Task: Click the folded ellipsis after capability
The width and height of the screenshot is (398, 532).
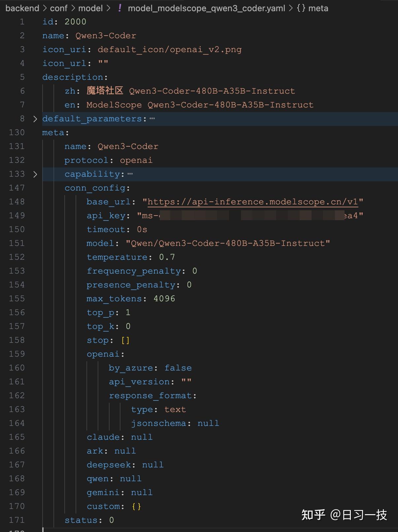Action: pos(130,174)
